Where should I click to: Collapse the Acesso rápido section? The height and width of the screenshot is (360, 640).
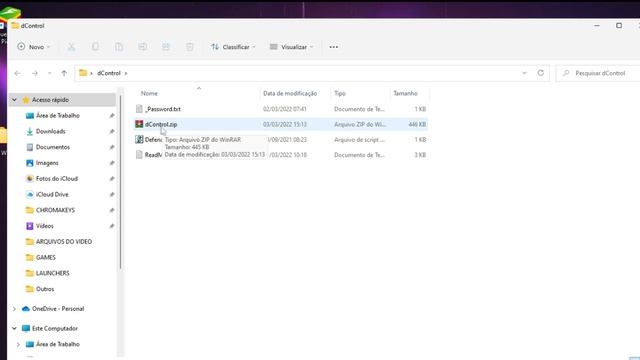(14, 100)
